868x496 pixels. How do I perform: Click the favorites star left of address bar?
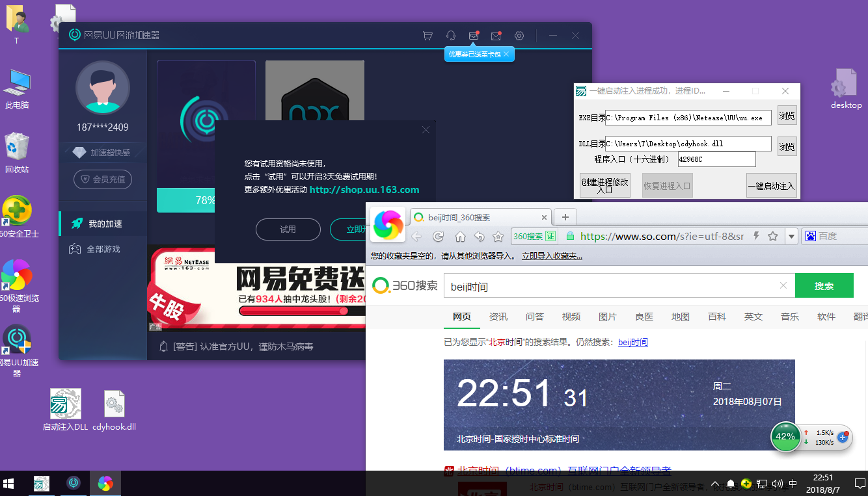498,237
